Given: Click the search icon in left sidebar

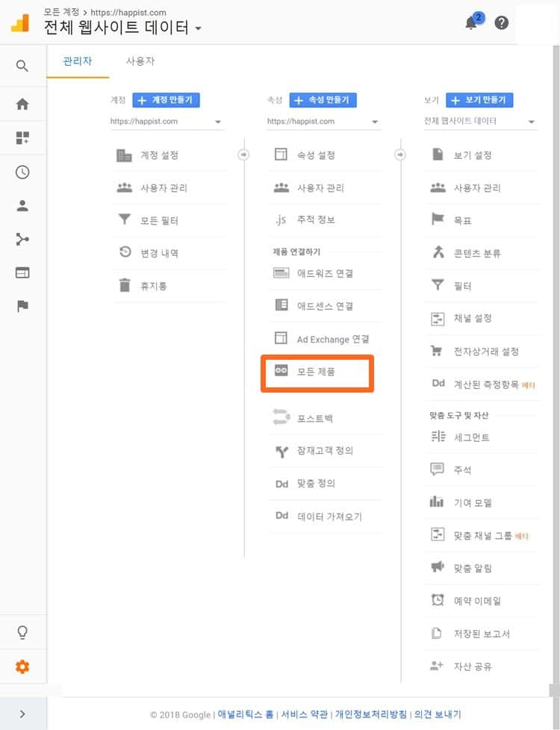Looking at the screenshot, I should point(22,66).
